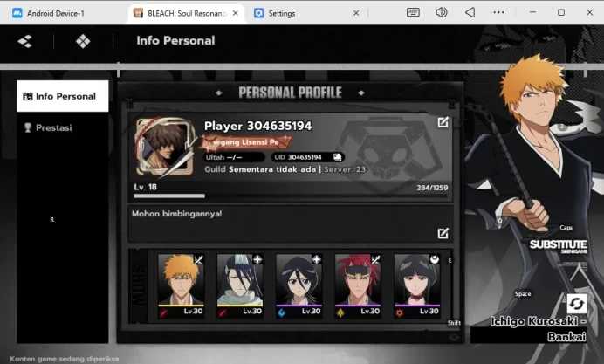
Task: Edit player name with pencil icon
Action: pyautogui.click(x=443, y=122)
